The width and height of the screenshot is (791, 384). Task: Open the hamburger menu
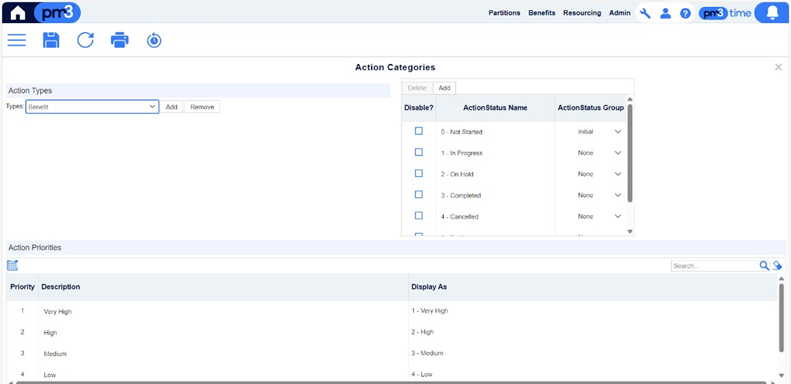[x=17, y=40]
